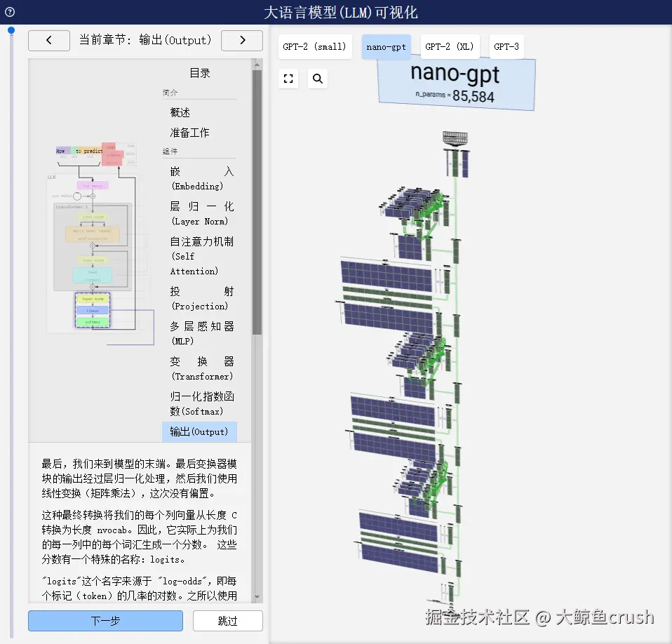Click the highlighted layer norm block in diagram
The height and width of the screenshot is (644, 672).
pos(93,299)
